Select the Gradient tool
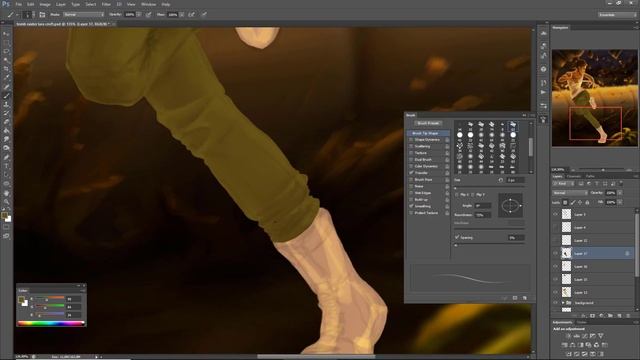Screen dimensions: 640x360 [x=6, y=131]
